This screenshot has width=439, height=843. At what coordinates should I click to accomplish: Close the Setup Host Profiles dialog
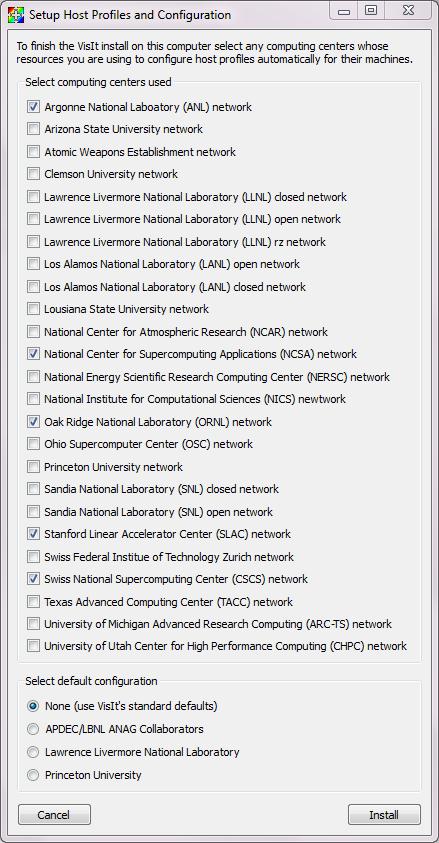[x=408, y=11]
